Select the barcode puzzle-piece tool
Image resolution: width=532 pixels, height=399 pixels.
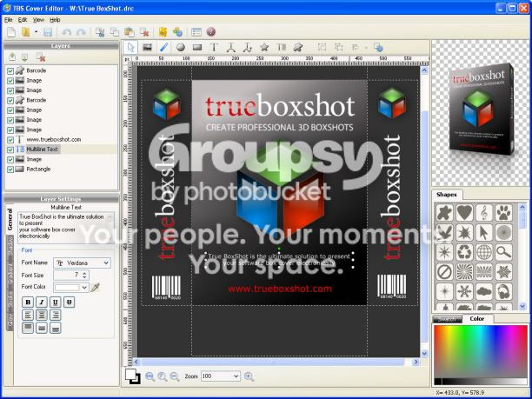(x=298, y=48)
